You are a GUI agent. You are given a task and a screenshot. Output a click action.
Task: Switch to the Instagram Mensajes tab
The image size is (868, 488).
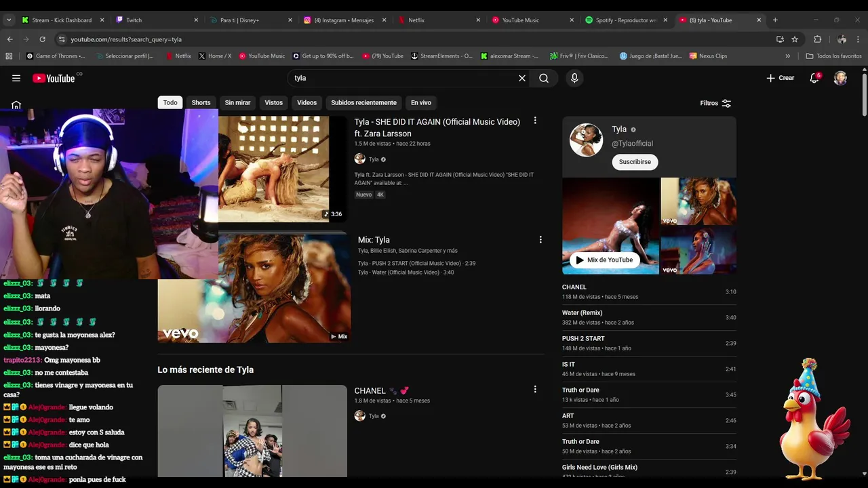344,20
